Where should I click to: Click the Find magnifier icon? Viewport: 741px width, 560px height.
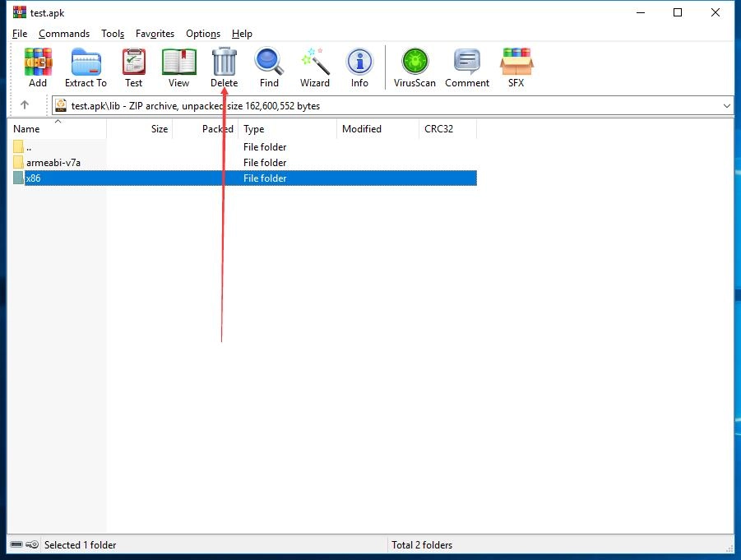pos(269,62)
